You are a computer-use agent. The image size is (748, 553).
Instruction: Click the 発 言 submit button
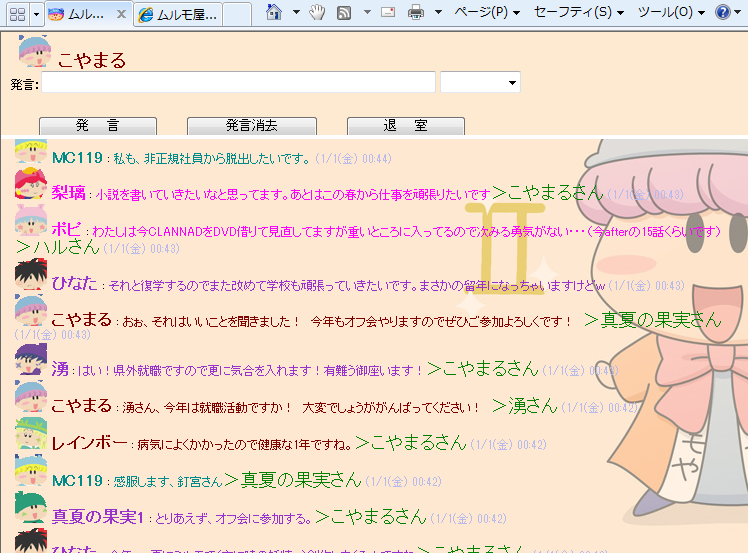pos(98,125)
